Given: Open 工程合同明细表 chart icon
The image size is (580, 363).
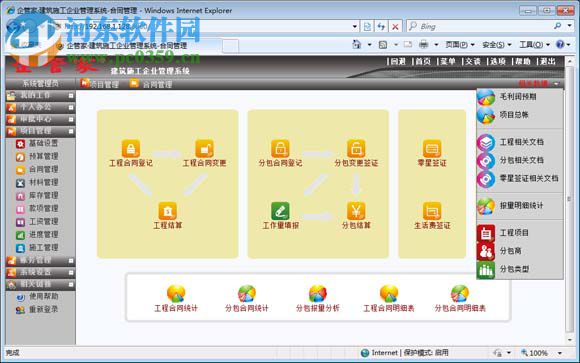Looking at the screenshot, I should click(x=389, y=294).
